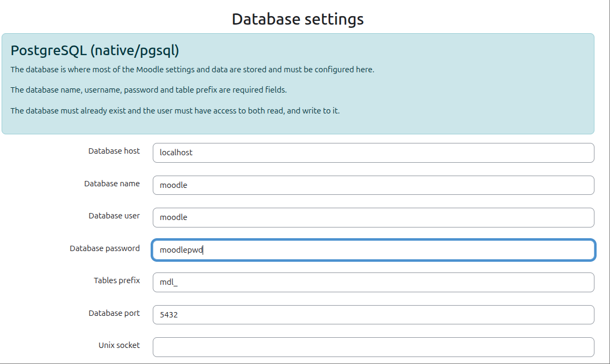Click the 'Unix socket' label

pos(119,345)
